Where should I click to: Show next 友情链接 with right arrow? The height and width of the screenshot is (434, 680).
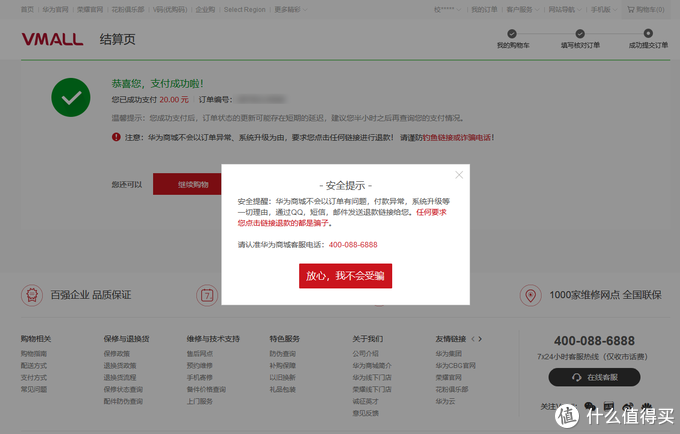480,339
